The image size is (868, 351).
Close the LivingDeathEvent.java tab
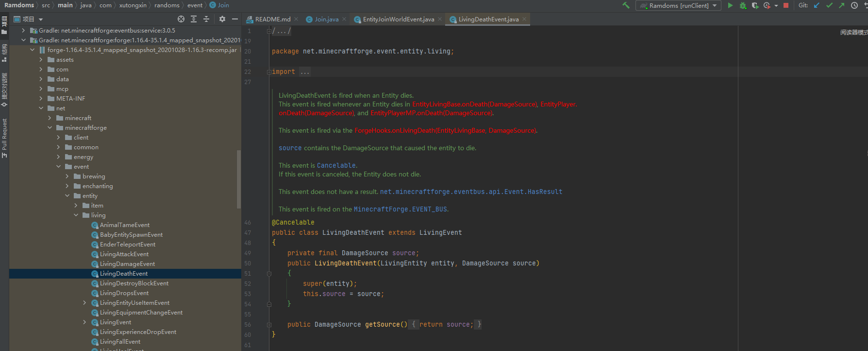pyautogui.click(x=524, y=19)
